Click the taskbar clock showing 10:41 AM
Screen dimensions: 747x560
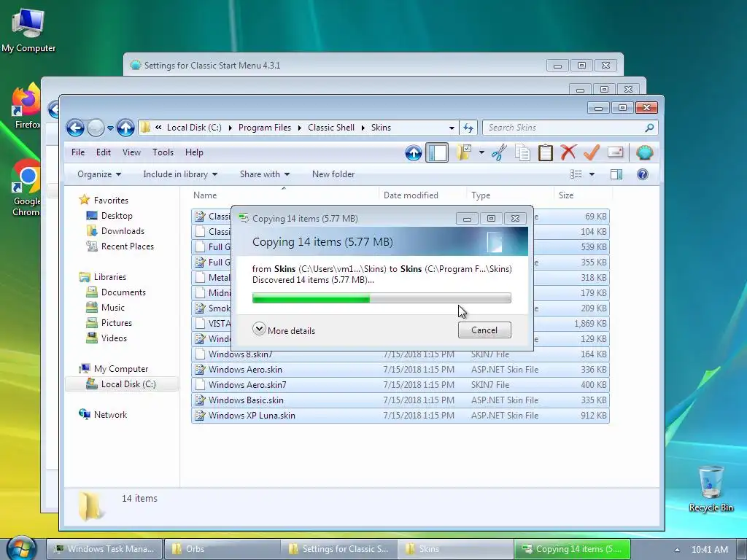point(710,550)
